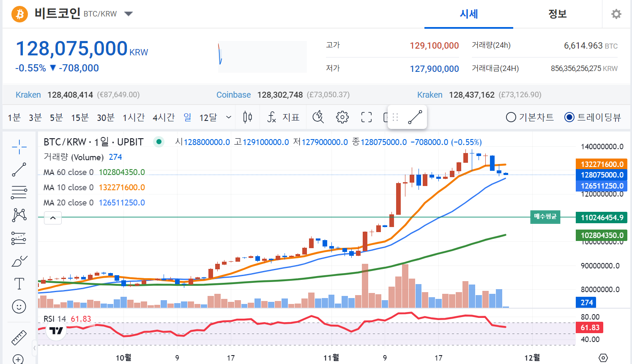Click the 61.83 RSI value tag

590,328
